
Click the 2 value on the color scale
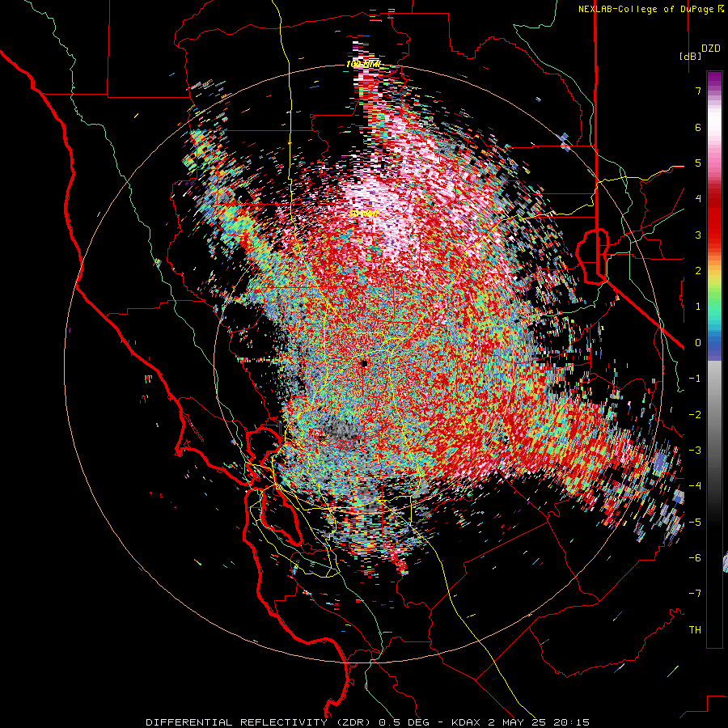point(698,271)
